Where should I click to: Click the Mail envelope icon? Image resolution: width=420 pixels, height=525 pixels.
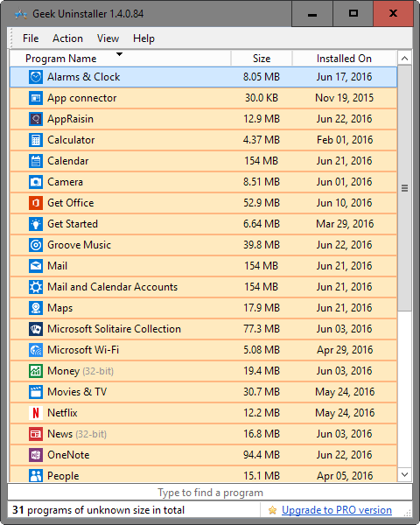tap(36, 266)
